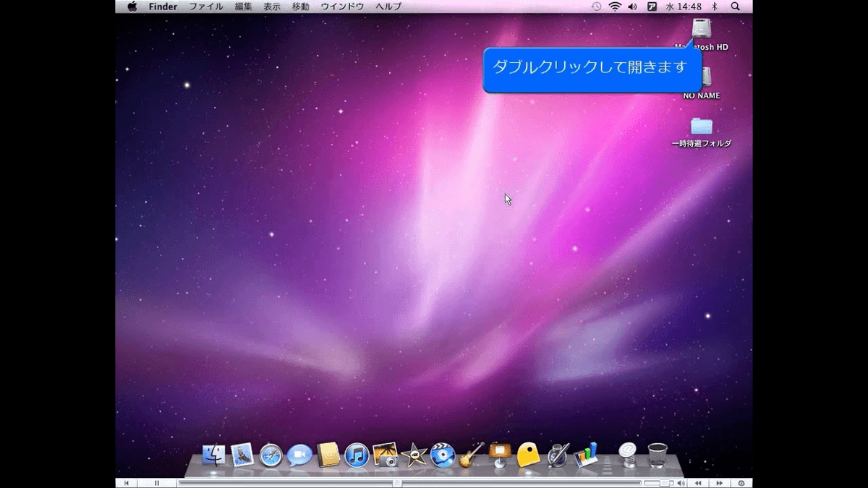Open the ヘルプ menu
The image size is (868, 488).
388,7
